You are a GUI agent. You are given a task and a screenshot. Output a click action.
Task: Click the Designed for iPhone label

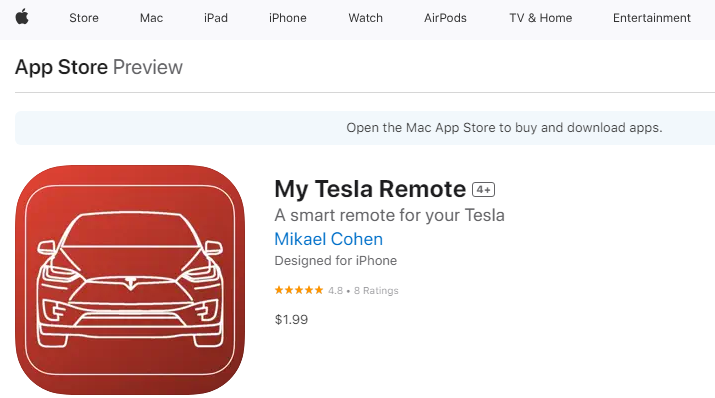tap(336, 260)
